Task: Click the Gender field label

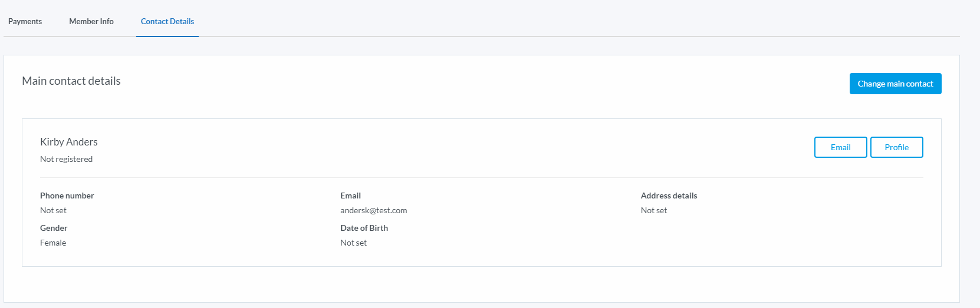Action: (x=54, y=228)
